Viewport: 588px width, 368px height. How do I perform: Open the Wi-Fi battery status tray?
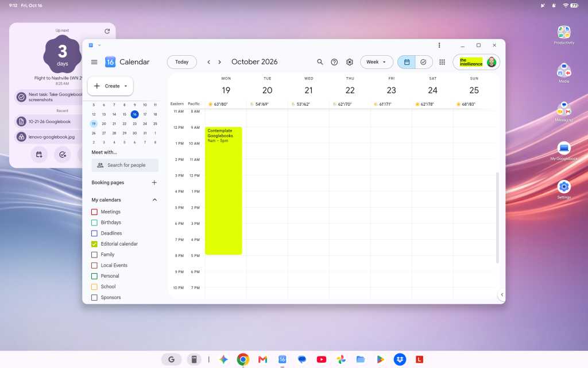(570, 6)
